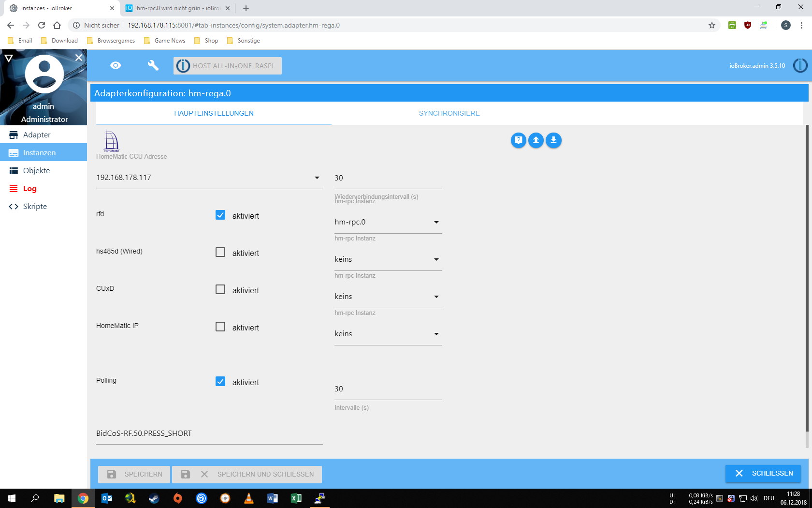This screenshot has width=812, height=508.
Task: Enable the HomeMatic IP checkbox
Action: click(x=220, y=327)
